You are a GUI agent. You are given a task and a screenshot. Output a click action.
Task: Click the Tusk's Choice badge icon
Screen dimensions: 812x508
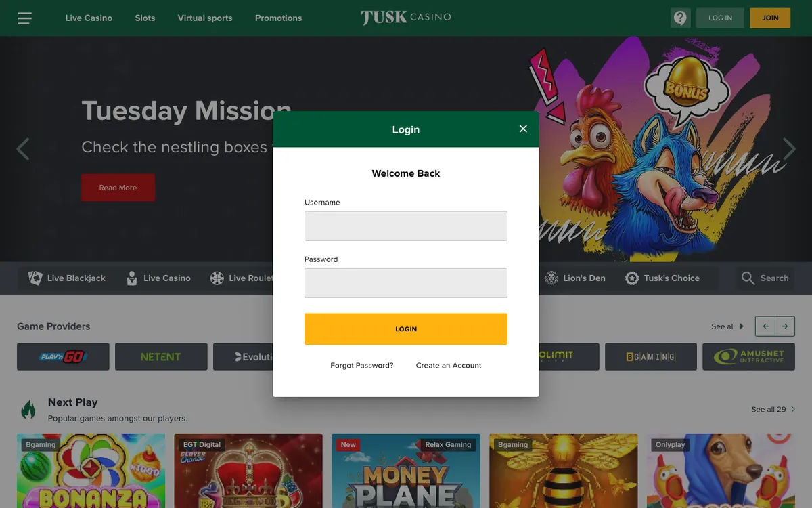pos(632,278)
